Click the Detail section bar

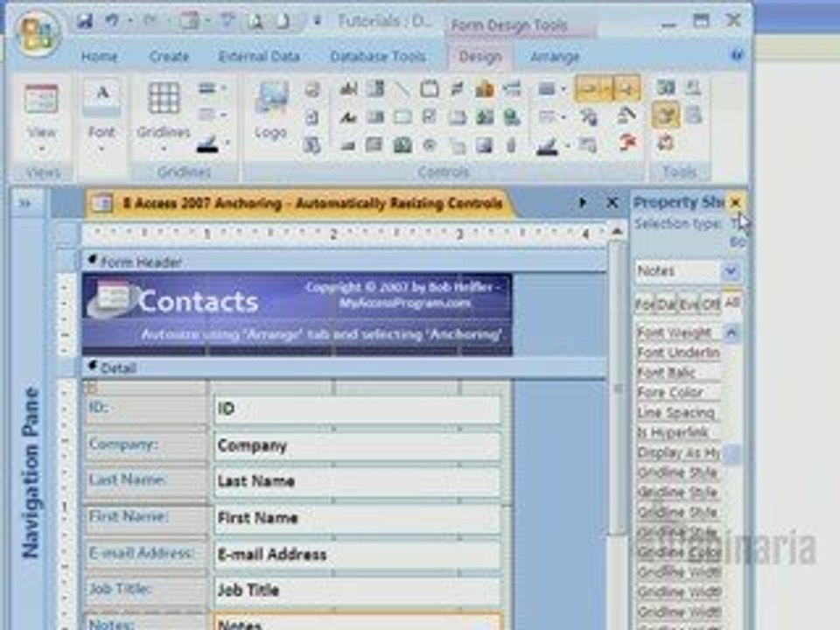click(x=344, y=367)
